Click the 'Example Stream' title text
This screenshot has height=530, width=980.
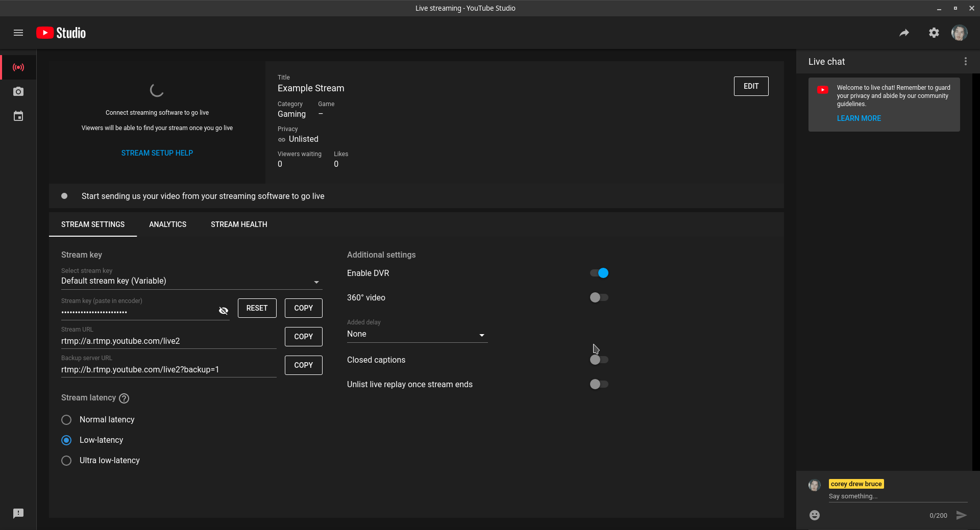tap(311, 88)
